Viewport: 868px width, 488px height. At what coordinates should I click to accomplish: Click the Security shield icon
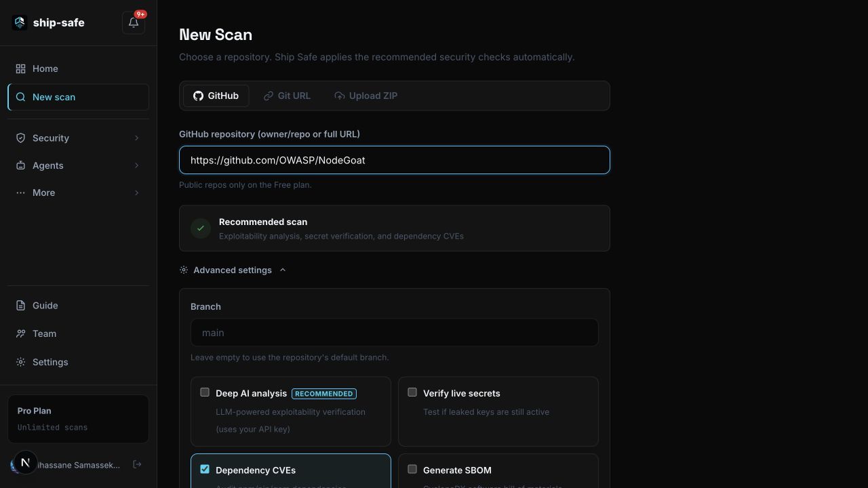click(x=20, y=138)
